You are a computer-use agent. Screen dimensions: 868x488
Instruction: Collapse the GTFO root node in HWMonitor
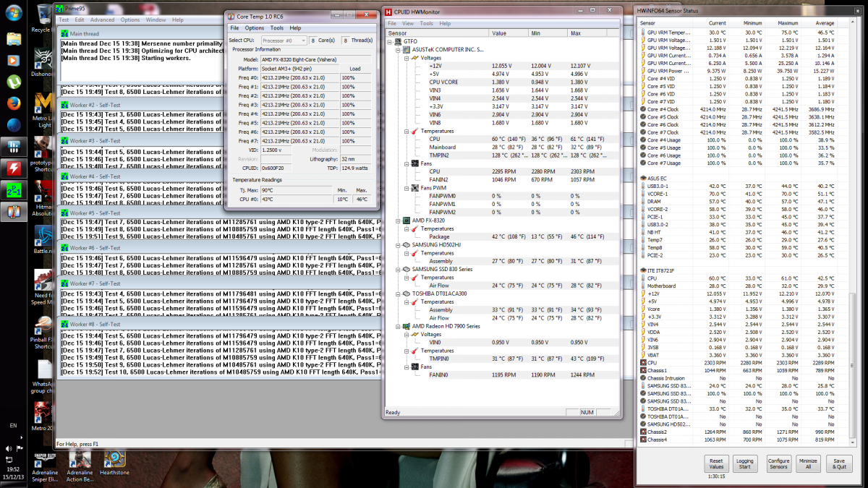coord(391,42)
